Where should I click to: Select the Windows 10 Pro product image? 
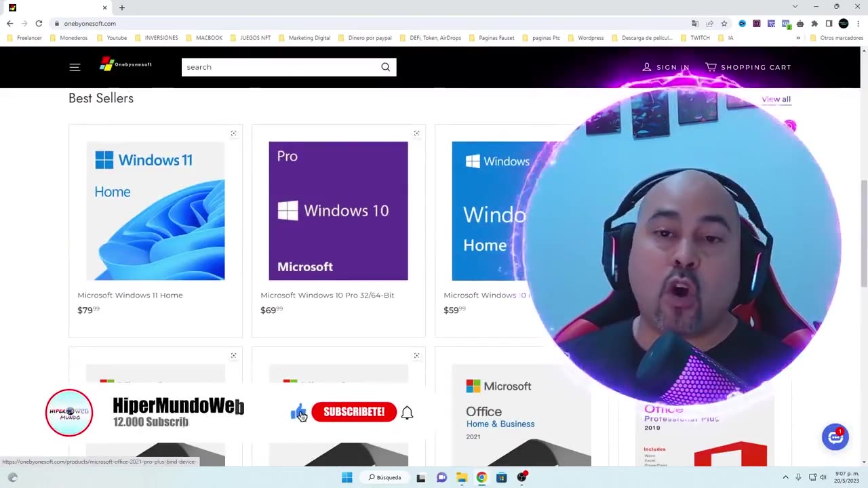[x=338, y=211]
